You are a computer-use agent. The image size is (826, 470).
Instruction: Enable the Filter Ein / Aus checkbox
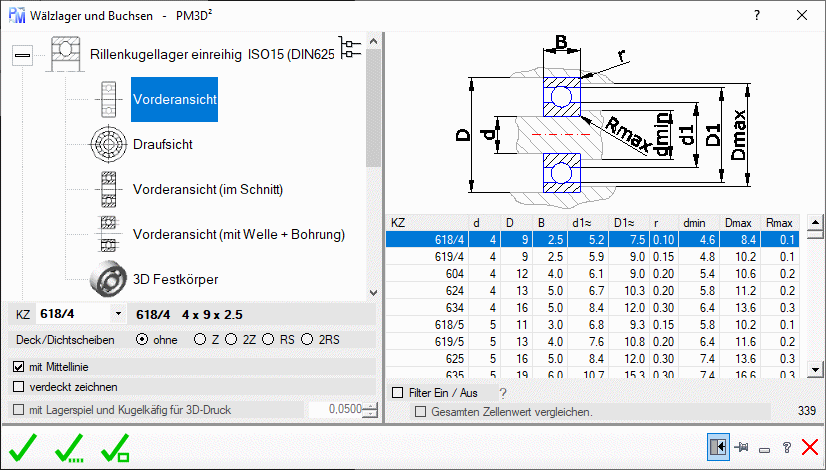click(399, 393)
